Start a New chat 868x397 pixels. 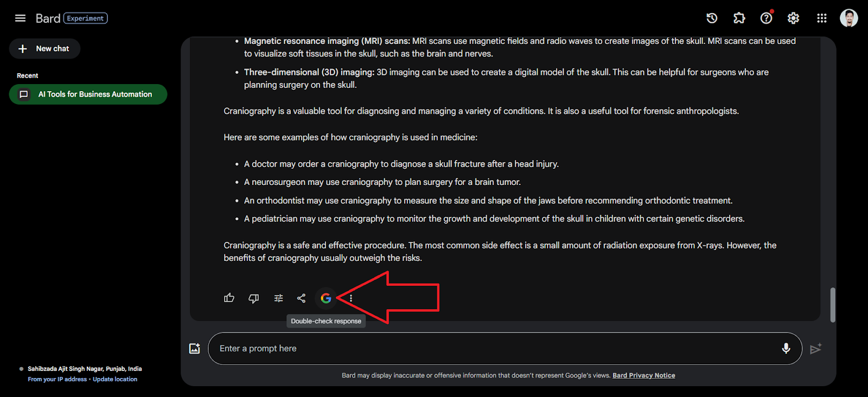pos(44,49)
